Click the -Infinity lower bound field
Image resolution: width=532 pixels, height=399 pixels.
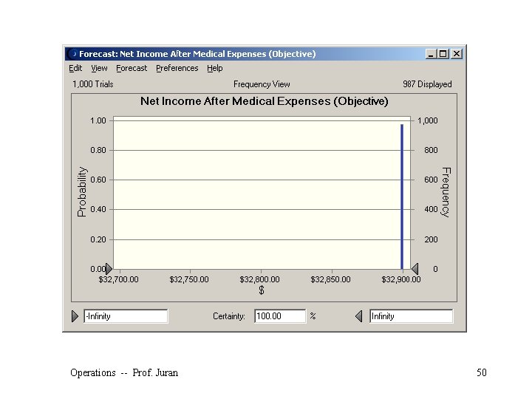click(x=126, y=316)
